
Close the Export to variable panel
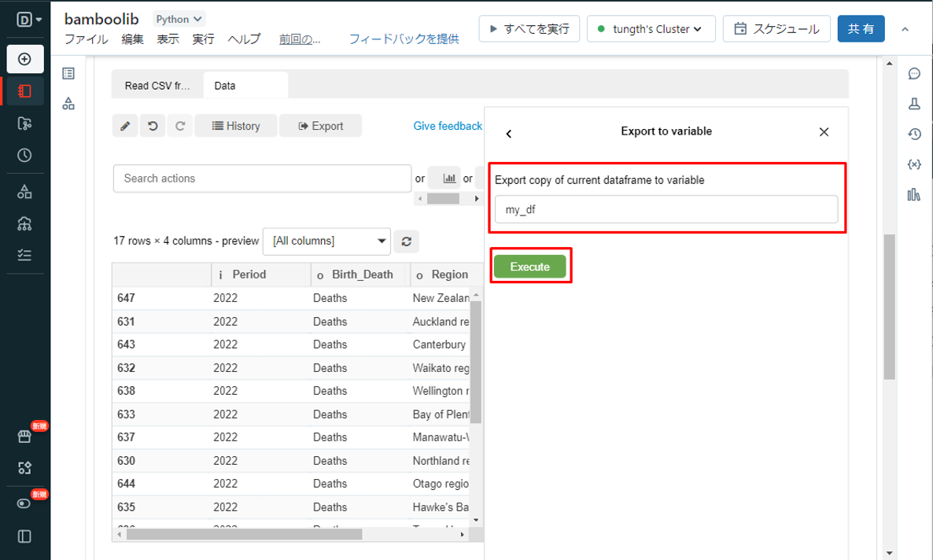coord(824,132)
